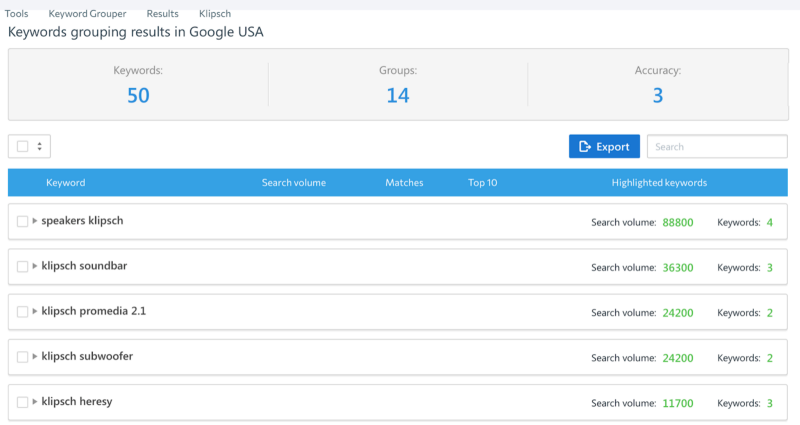Screen dimensions: 800x425
Task: Open the Tools breadcrumb link
Action: click(x=16, y=14)
